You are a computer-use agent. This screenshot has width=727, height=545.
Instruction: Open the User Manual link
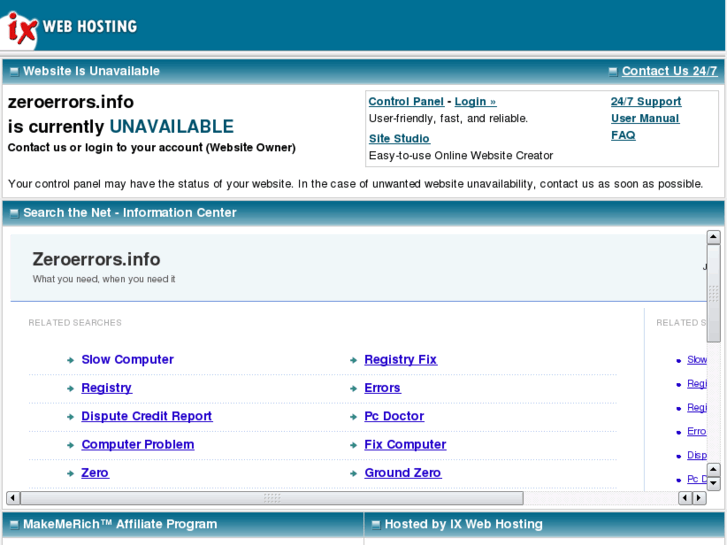(644, 118)
